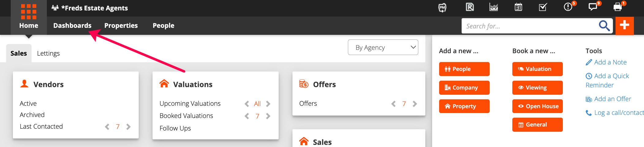View alerts icon with badge 5

click(x=568, y=7)
